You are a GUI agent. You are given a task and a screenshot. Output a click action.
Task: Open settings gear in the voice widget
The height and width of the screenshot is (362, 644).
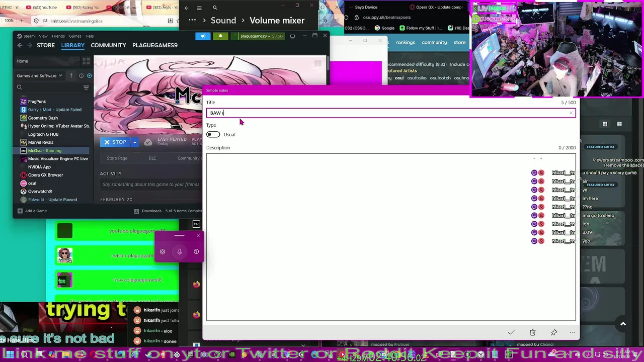[163, 251]
